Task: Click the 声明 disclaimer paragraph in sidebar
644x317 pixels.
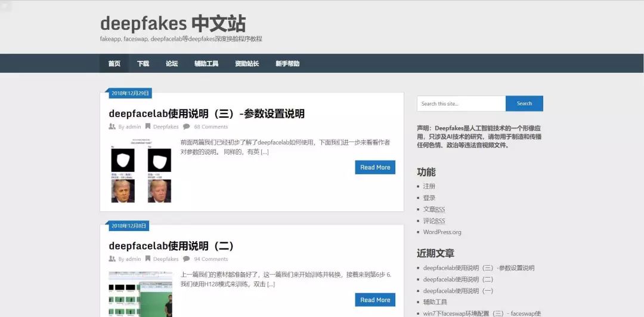Action: [x=479, y=137]
